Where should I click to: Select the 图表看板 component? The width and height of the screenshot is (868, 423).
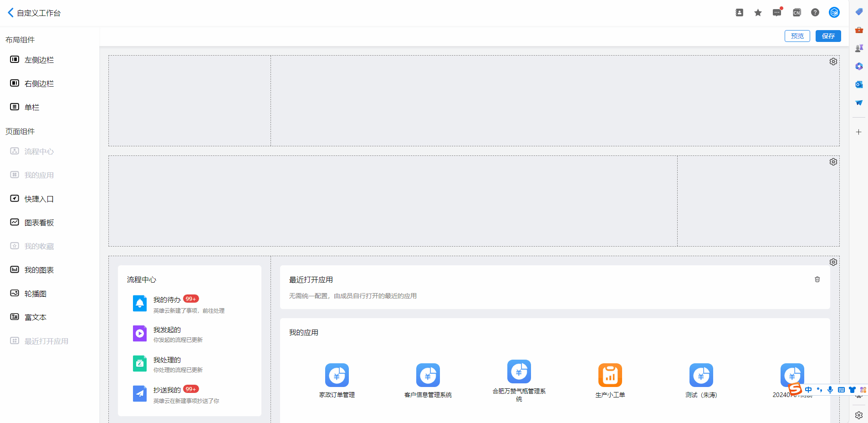(x=39, y=222)
